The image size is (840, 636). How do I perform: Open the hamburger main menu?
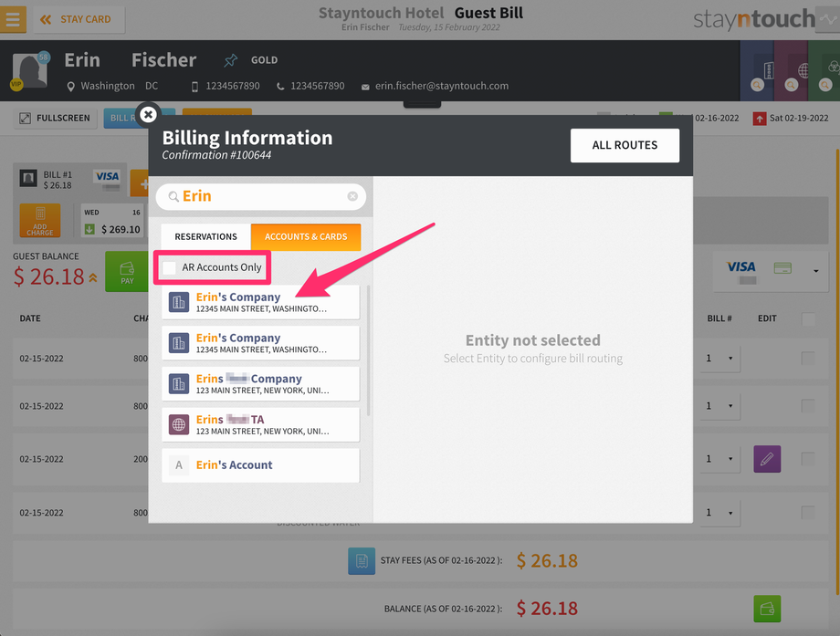point(12,19)
